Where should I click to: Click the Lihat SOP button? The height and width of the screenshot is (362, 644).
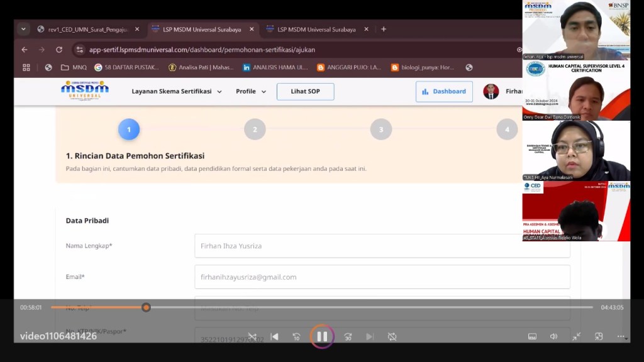point(305,91)
